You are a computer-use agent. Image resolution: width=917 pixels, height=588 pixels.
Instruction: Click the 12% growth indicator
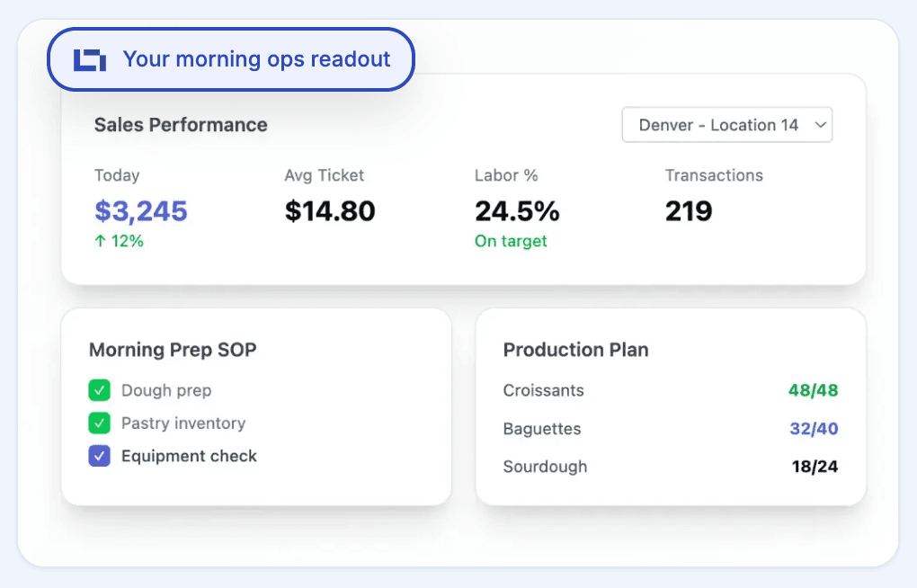(118, 241)
